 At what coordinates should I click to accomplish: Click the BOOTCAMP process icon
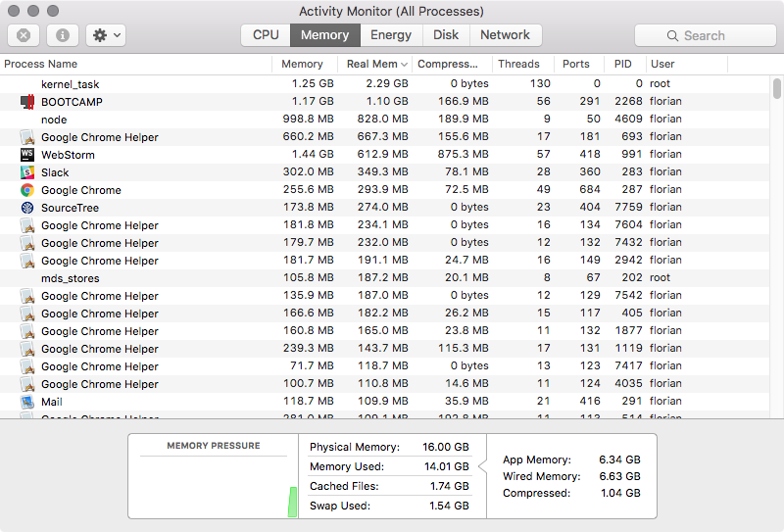coord(27,102)
